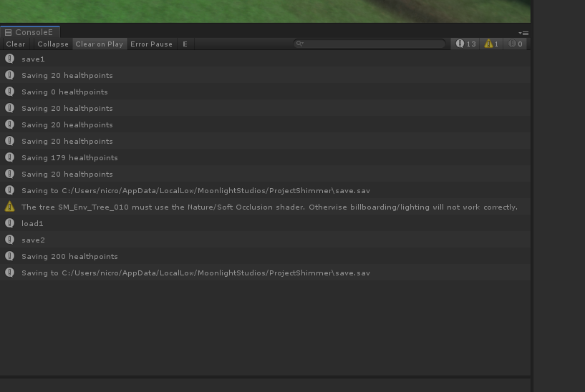This screenshot has height=392, width=585.
Task: Select the 'Saving 179 healthpoints' log entry
Action: click(265, 157)
